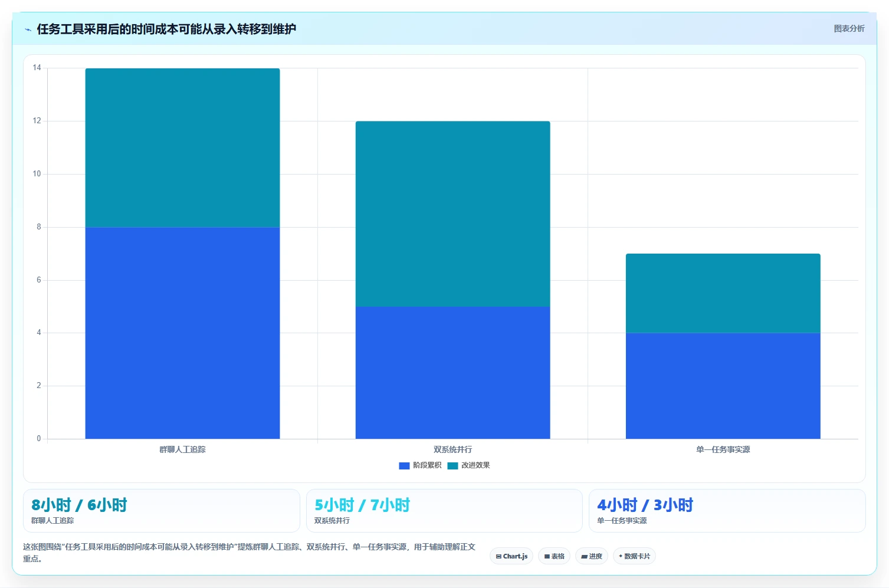
Task: Click the blue 阶段累积 legend color box
Action: tap(404, 466)
